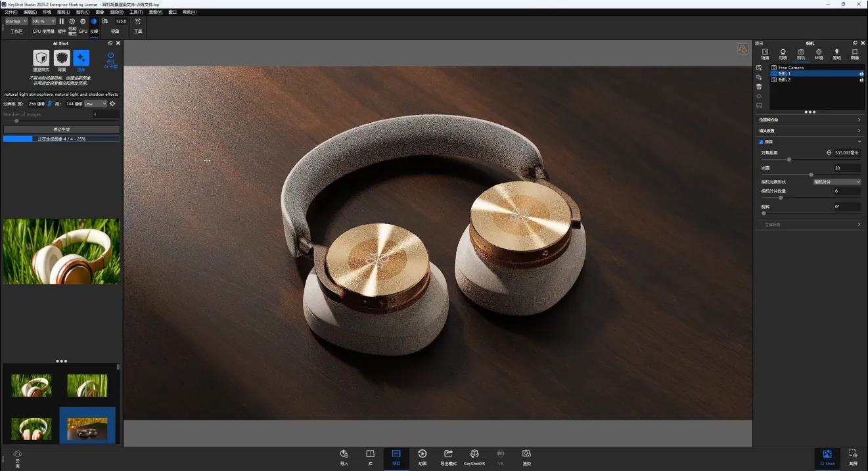Open the Low quality dropdown

(95, 104)
